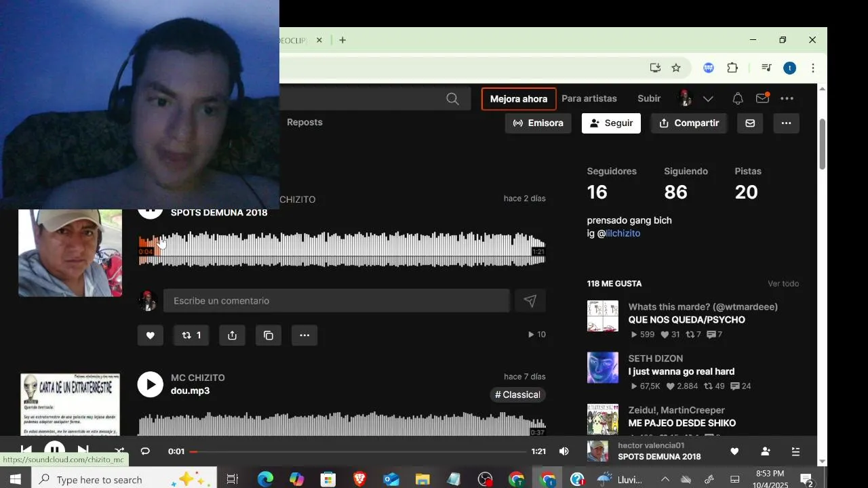Send the comment with arrow icon

tap(530, 301)
